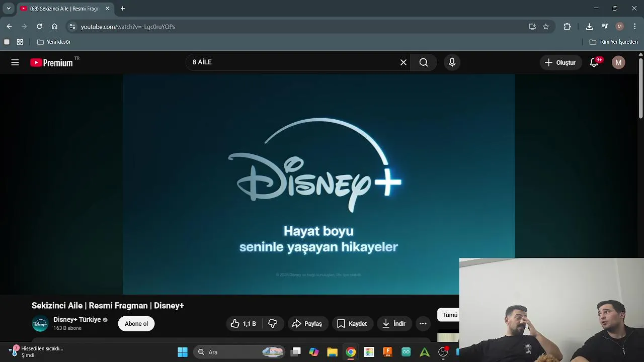Open the Chrome profile M avatar
Viewport: 644px width, 362px height.
tap(620, 27)
